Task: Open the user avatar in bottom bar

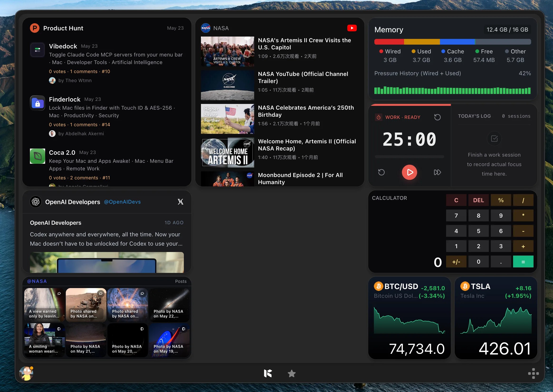Action: pos(27,373)
